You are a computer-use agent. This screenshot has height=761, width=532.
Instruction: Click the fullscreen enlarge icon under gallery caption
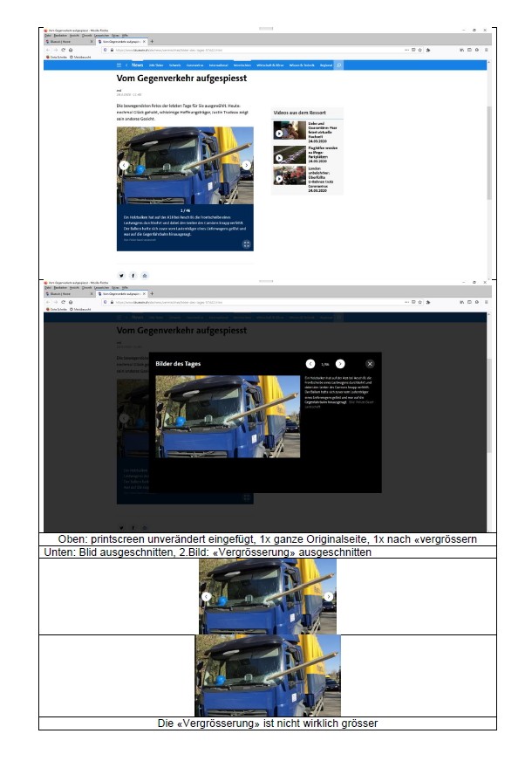click(x=246, y=244)
